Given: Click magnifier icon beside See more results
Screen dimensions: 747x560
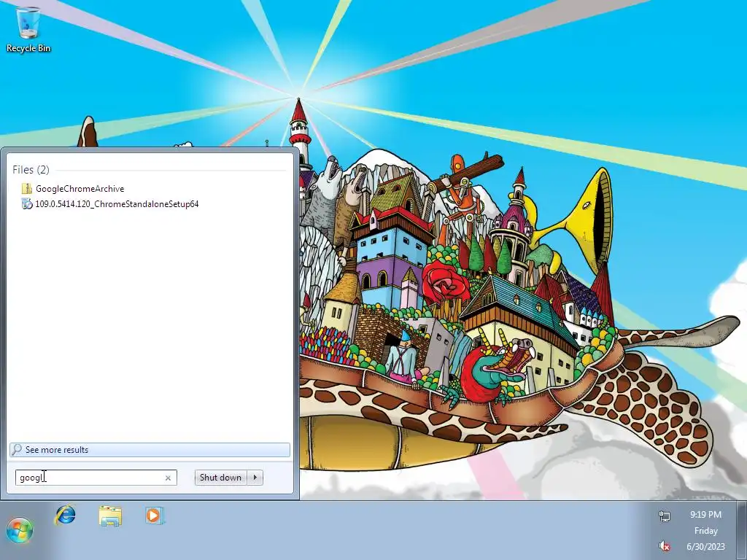Looking at the screenshot, I should pyautogui.click(x=17, y=449).
